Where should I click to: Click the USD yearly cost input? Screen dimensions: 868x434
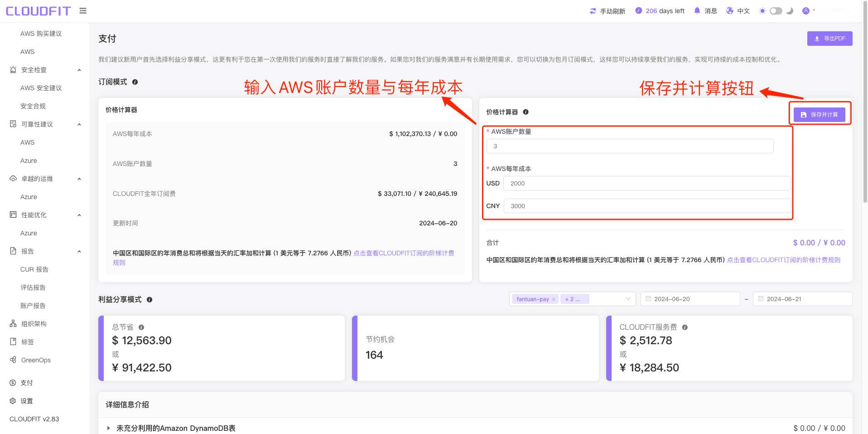[646, 183]
